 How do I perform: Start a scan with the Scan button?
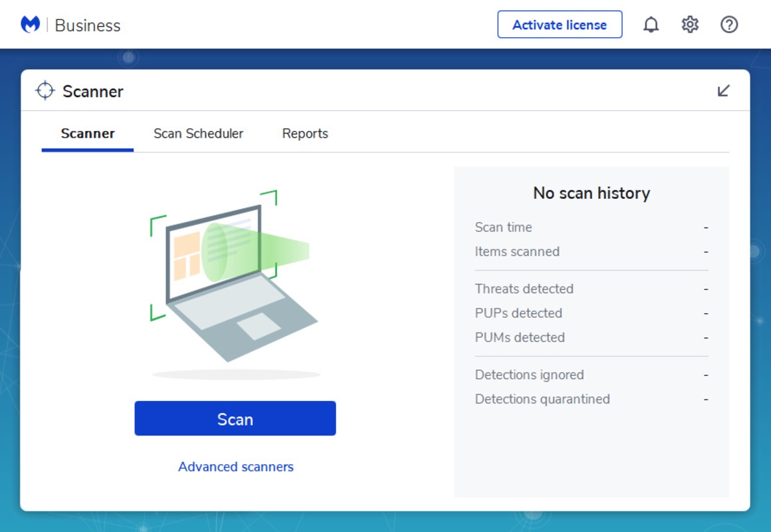(235, 419)
